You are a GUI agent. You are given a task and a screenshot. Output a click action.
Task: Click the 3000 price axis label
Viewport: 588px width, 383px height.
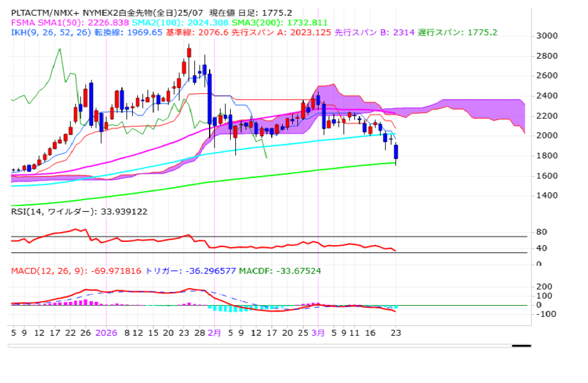point(547,36)
